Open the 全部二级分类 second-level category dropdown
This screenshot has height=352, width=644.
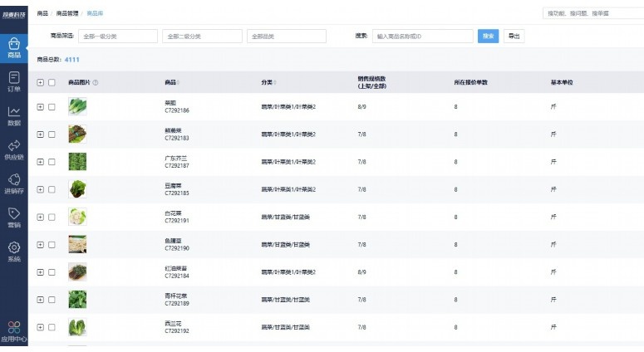tap(202, 36)
